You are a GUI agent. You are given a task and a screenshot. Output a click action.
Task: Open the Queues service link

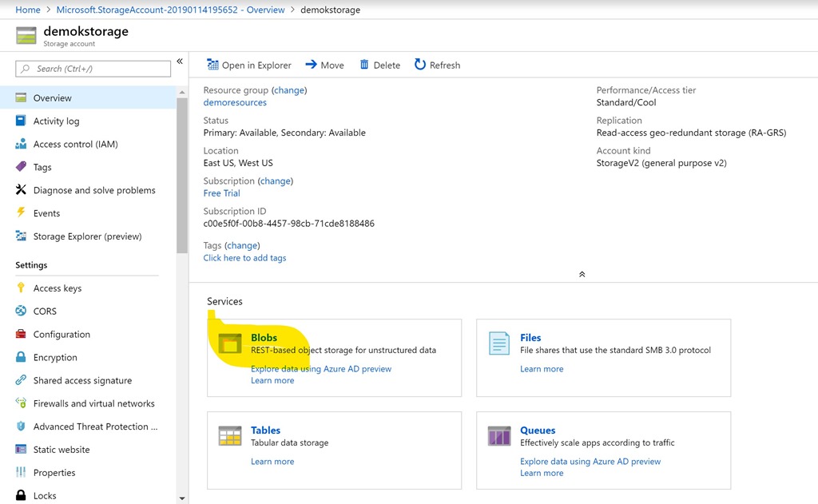click(538, 430)
